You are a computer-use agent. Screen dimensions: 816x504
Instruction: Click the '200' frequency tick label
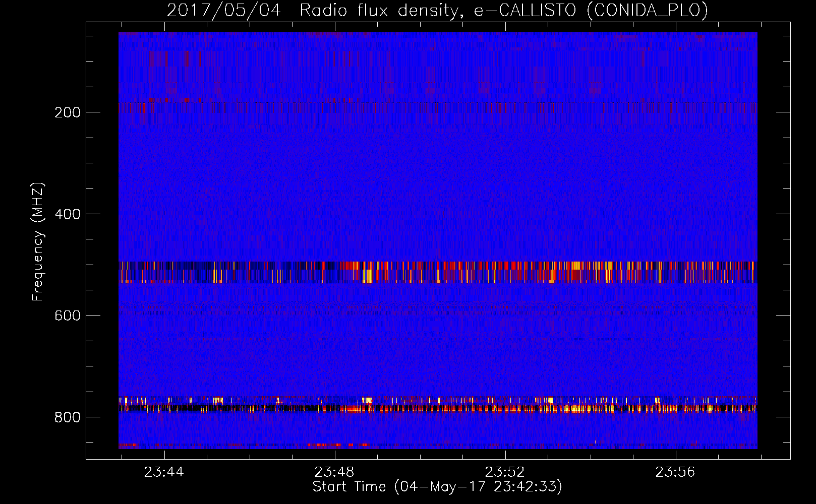point(68,112)
